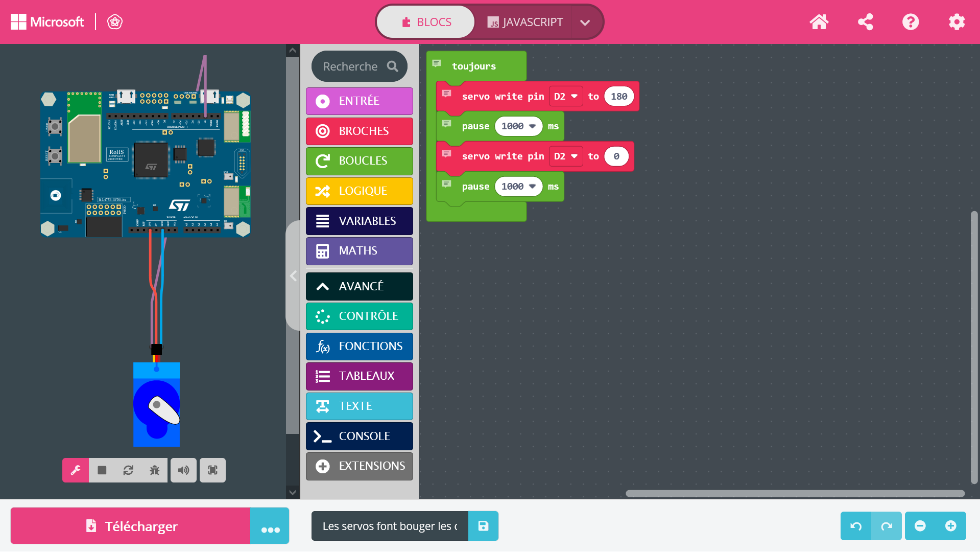Open the BROCHES block category
Viewport: 980px width, 552px height.
coord(359,131)
